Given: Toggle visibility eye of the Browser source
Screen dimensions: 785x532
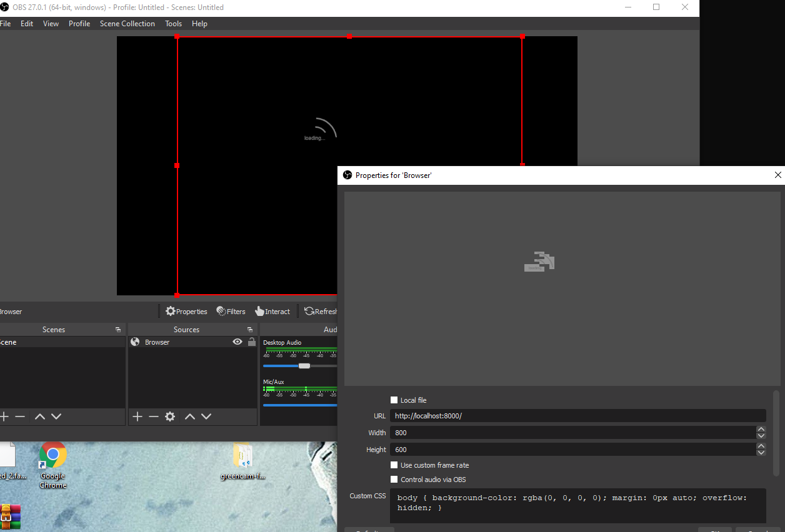Looking at the screenshot, I should (237, 342).
